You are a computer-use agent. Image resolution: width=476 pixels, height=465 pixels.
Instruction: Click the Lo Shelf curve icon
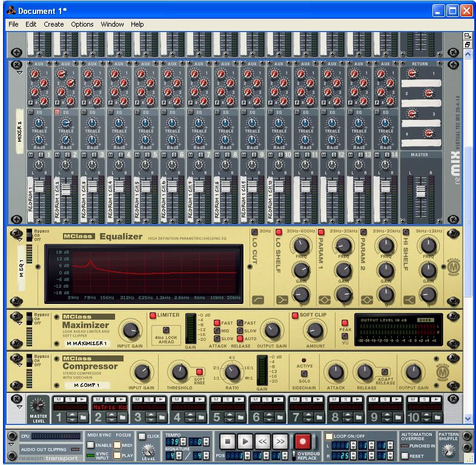(282, 299)
